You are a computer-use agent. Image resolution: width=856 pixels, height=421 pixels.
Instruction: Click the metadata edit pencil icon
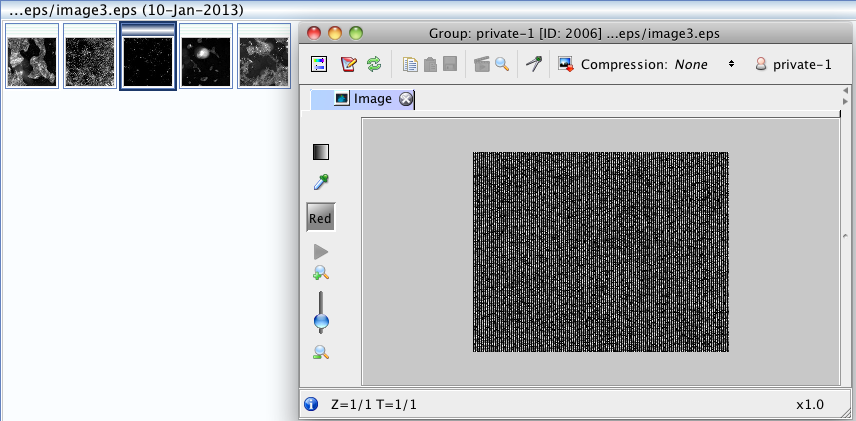(x=348, y=64)
